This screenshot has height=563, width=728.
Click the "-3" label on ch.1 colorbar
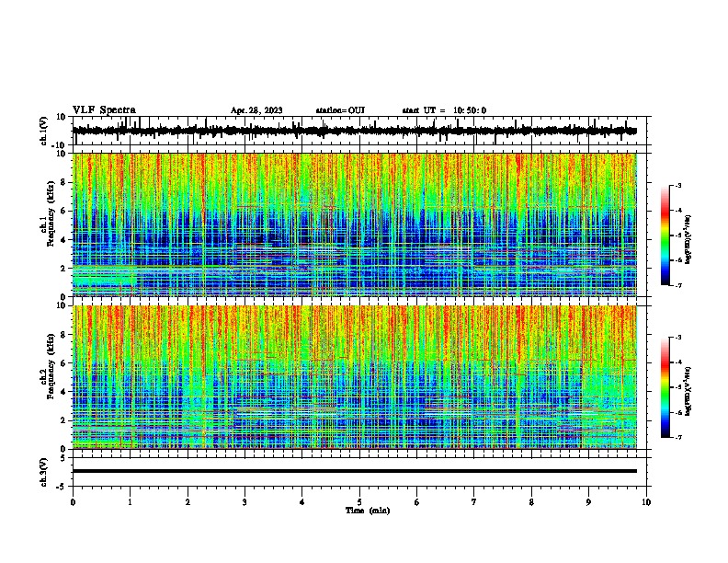[677, 185]
